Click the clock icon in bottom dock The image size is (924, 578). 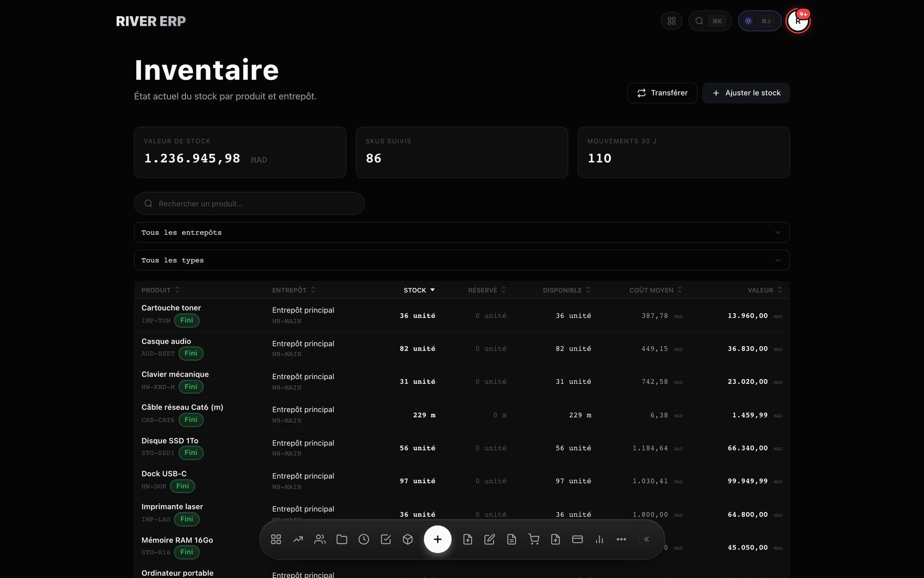[x=363, y=539]
